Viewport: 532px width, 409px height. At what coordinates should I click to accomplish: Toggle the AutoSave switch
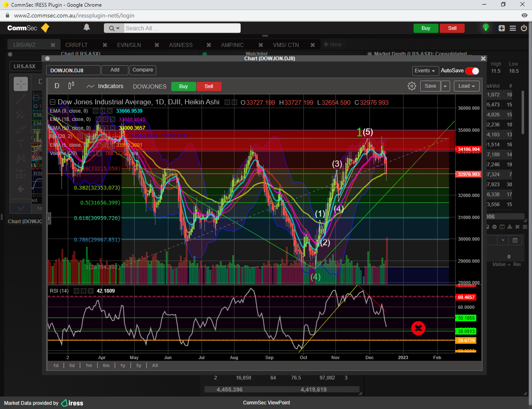click(x=472, y=71)
